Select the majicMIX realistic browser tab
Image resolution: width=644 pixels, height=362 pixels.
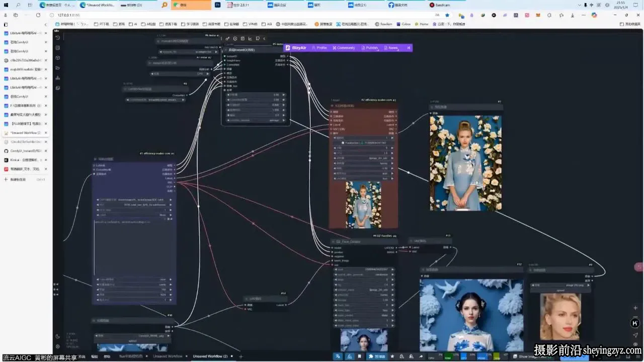click(x=26, y=69)
